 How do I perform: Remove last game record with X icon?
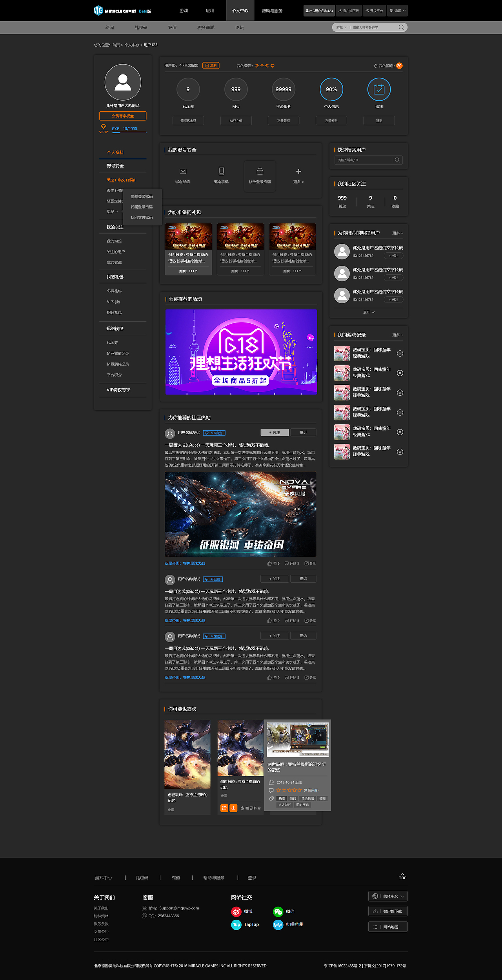click(400, 452)
